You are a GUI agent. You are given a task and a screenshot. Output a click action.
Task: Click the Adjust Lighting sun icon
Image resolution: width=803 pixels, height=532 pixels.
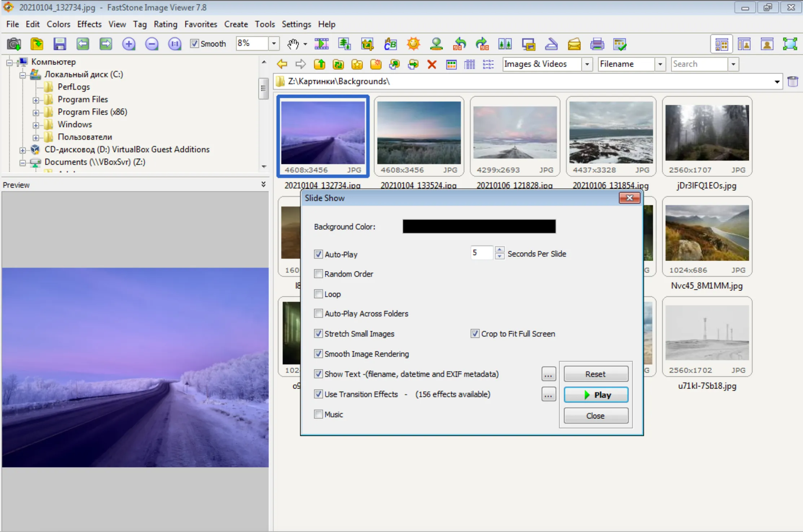pyautogui.click(x=413, y=44)
